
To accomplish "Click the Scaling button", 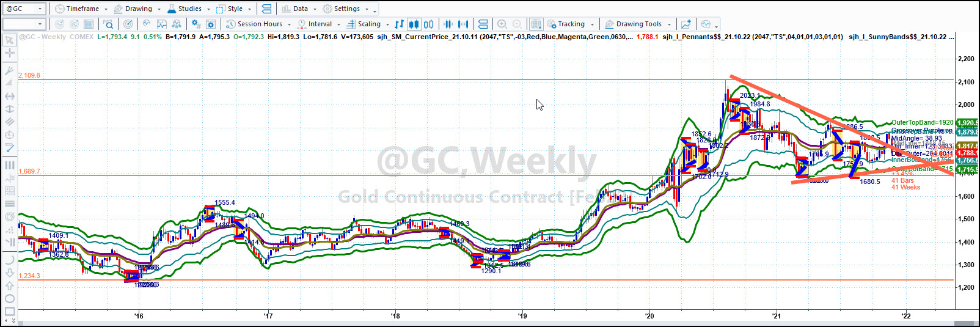I will tap(364, 24).
